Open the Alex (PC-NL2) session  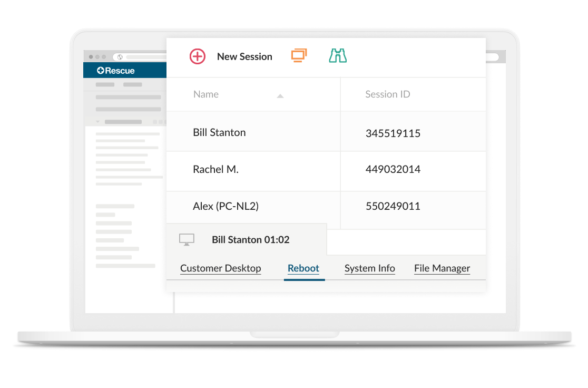click(226, 206)
